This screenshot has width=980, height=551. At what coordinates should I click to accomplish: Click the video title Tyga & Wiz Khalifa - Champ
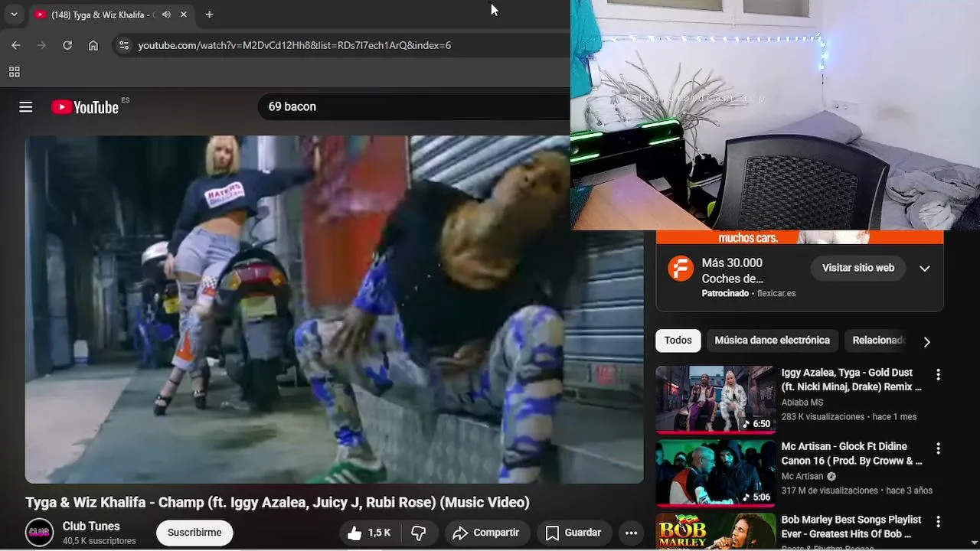pyautogui.click(x=277, y=503)
